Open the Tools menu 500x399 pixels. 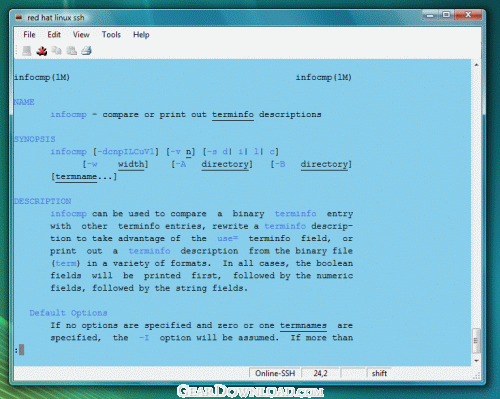(111, 35)
